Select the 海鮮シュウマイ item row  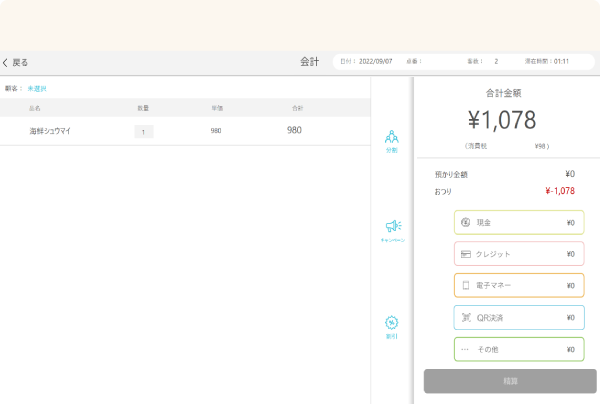[x=50, y=131]
